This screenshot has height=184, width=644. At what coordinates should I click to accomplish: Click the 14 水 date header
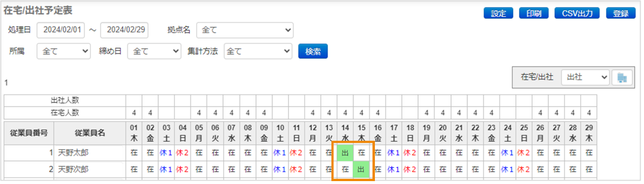(x=345, y=133)
